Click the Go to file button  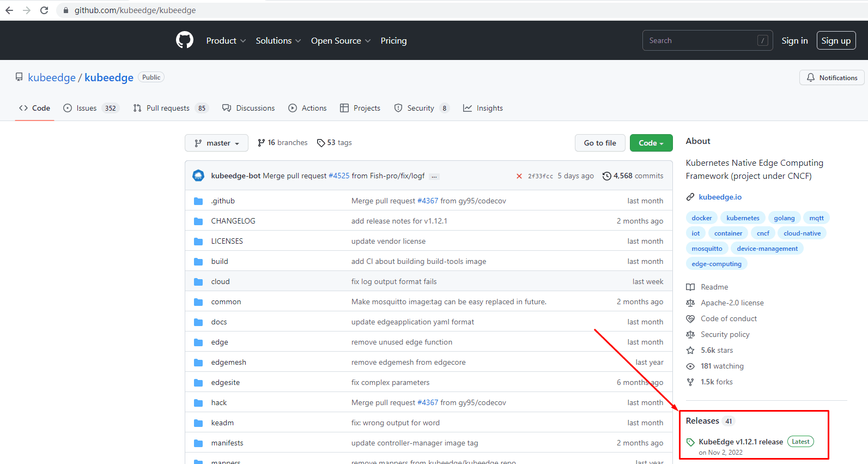(600, 143)
